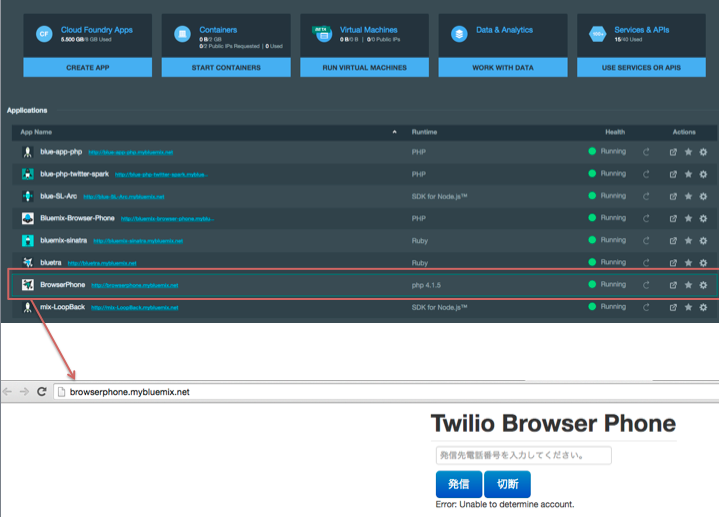Screen dimensions: 719x517
Task: Open blue-php-twitter-spark URL link
Action: point(161,175)
